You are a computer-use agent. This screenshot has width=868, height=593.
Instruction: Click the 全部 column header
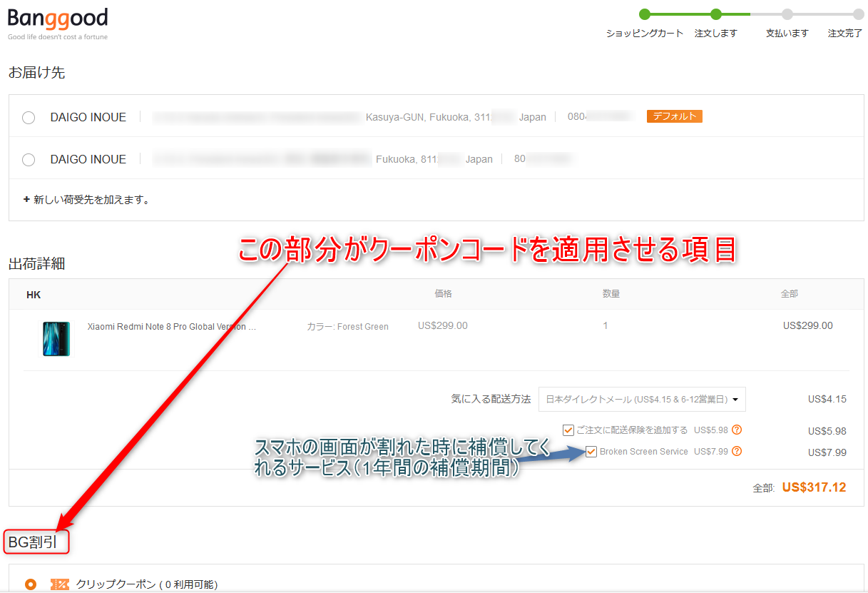click(x=790, y=293)
